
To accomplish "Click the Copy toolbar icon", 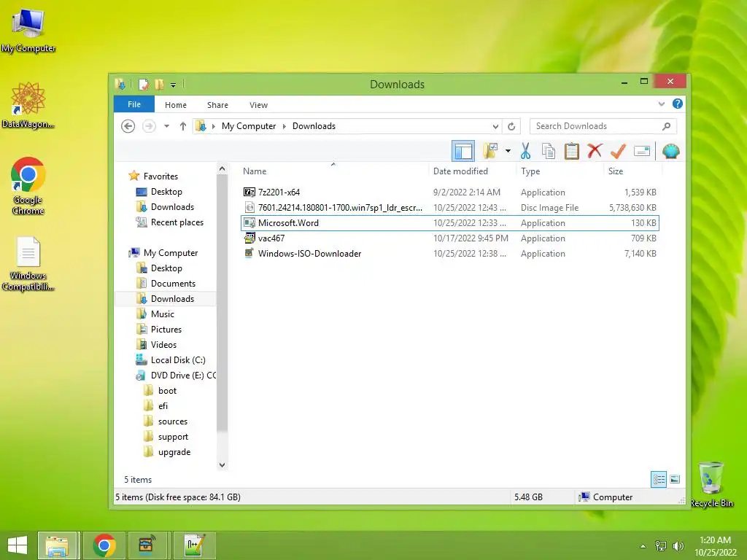I will 549,152.
